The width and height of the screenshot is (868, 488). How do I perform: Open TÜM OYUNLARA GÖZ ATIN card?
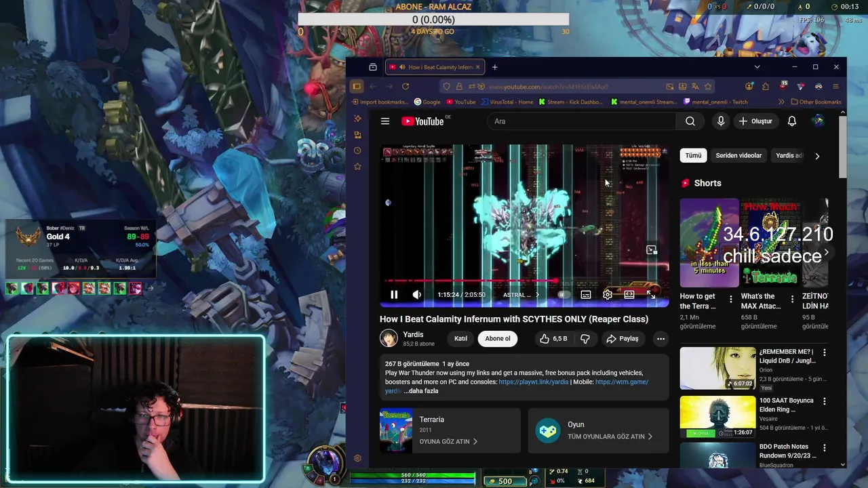click(599, 430)
